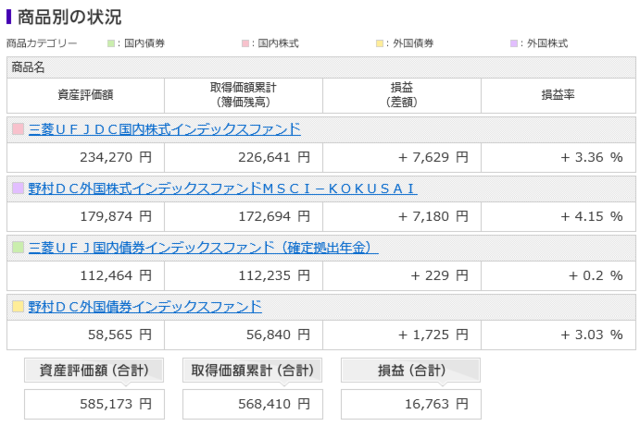
Task: Select the + 229 円 profit cell
Action: [402, 275]
